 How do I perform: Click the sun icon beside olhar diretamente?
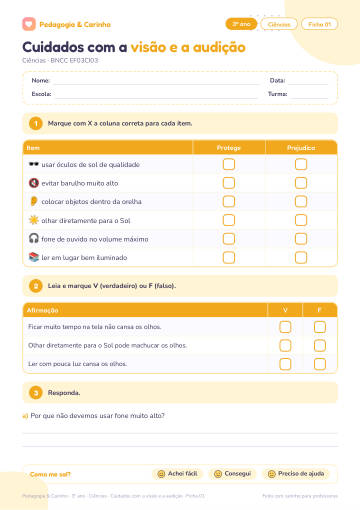pyautogui.click(x=34, y=220)
